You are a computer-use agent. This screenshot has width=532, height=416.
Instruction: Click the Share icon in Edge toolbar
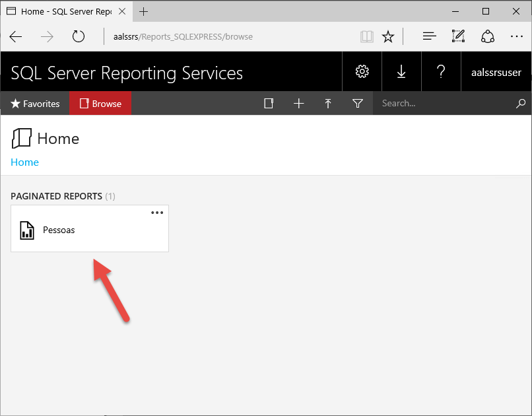488,36
